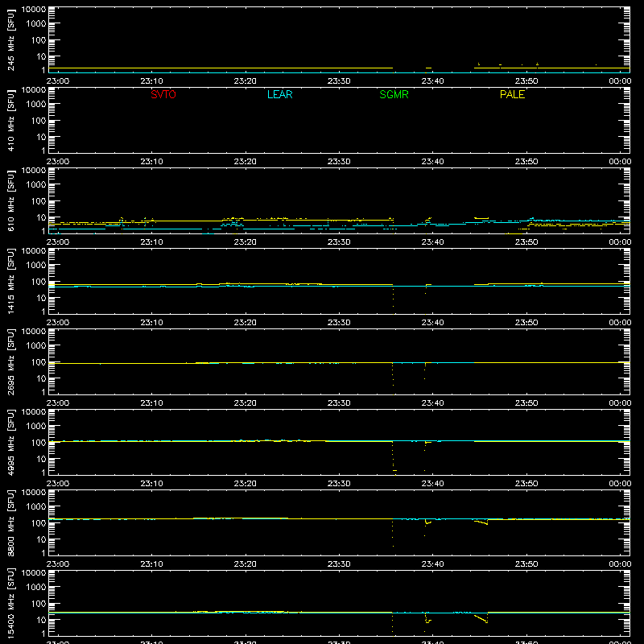Click the green SGMR station label
644x644 pixels.
tap(394, 94)
